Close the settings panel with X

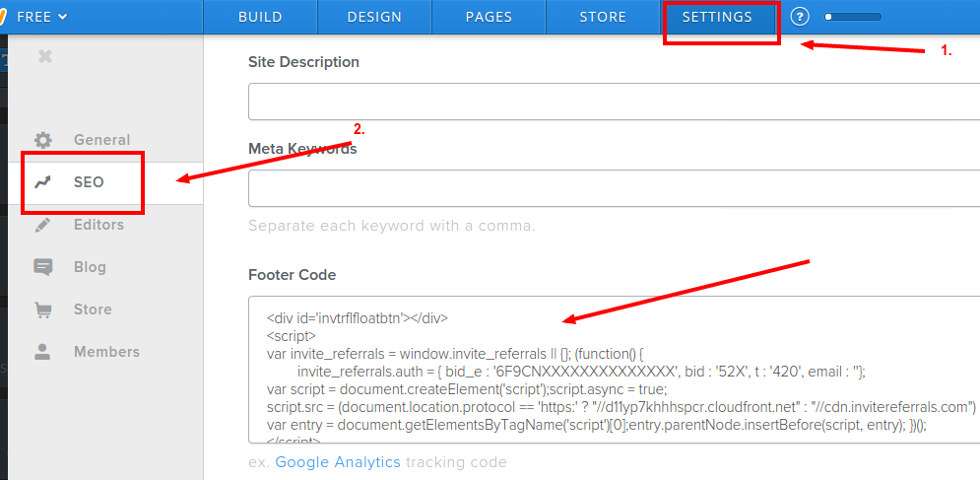(x=44, y=57)
